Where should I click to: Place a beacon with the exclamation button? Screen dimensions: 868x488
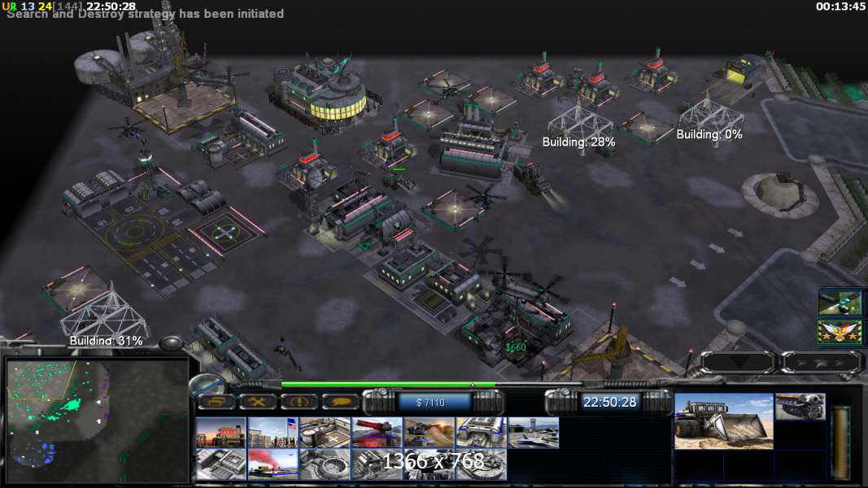[x=299, y=402]
